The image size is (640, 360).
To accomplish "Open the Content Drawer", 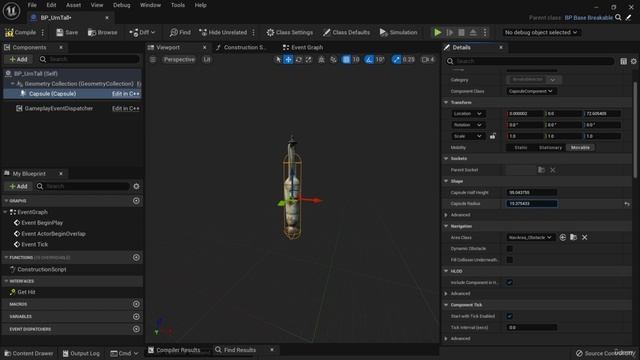I will pyautogui.click(x=29, y=353).
